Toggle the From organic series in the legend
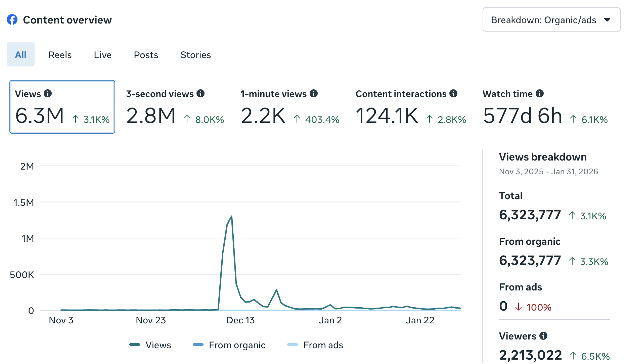 229,345
